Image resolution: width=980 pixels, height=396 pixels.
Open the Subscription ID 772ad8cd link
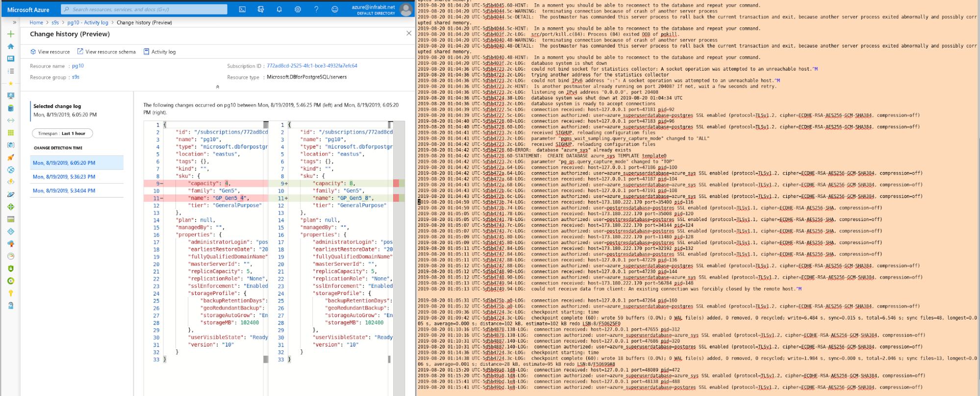coord(312,66)
